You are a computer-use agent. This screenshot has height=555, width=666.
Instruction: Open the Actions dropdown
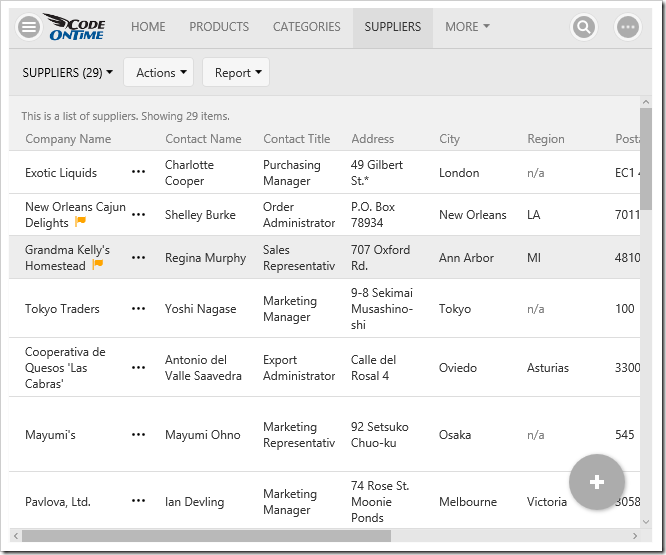click(162, 72)
